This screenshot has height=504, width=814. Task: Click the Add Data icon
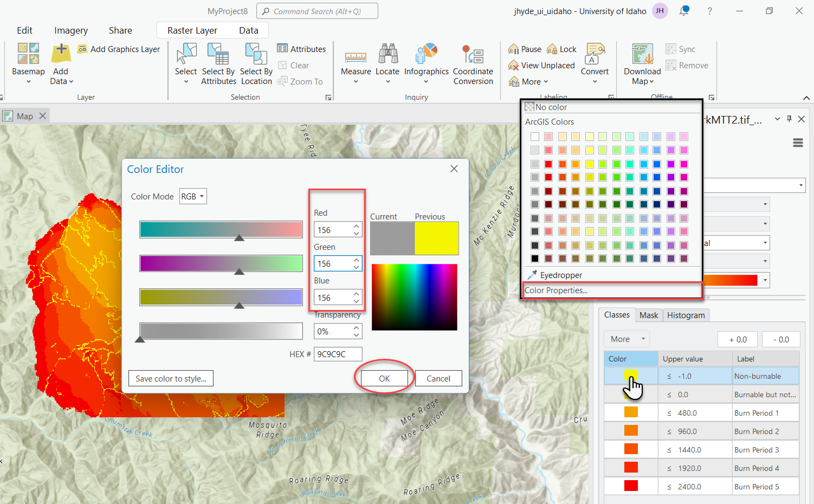click(x=61, y=54)
